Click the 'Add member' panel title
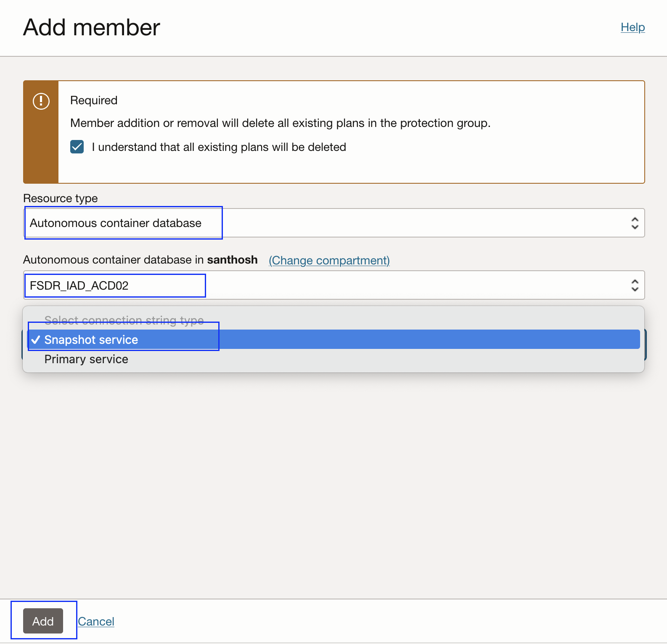 tap(92, 28)
